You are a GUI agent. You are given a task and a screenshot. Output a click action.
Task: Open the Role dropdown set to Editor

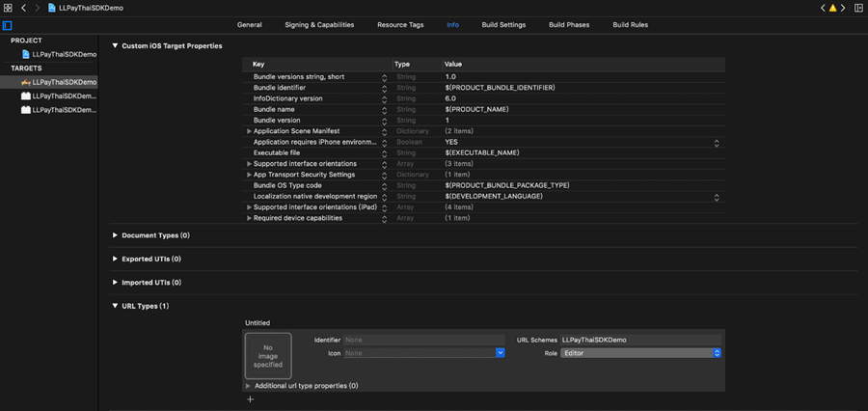pos(640,353)
